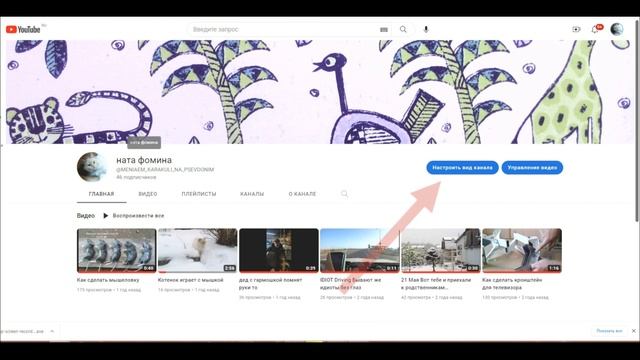Screen dimensions: 640x360
Task: Close the download bar with X
Action: [x=633, y=331]
